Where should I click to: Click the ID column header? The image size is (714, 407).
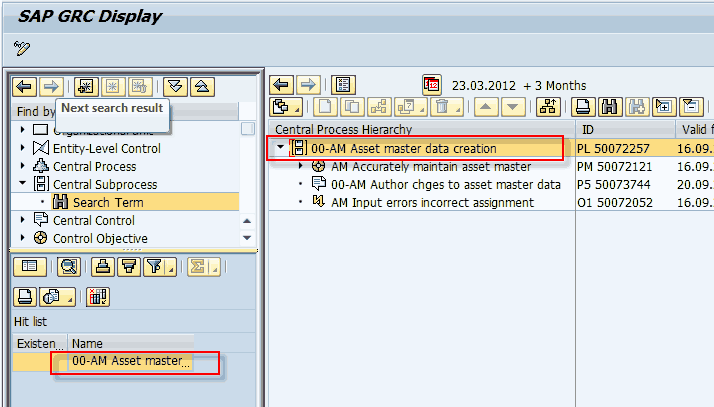[588, 129]
